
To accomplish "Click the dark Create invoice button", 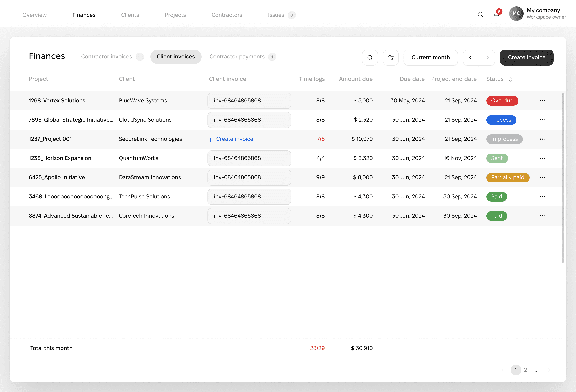I will click(526, 57).
